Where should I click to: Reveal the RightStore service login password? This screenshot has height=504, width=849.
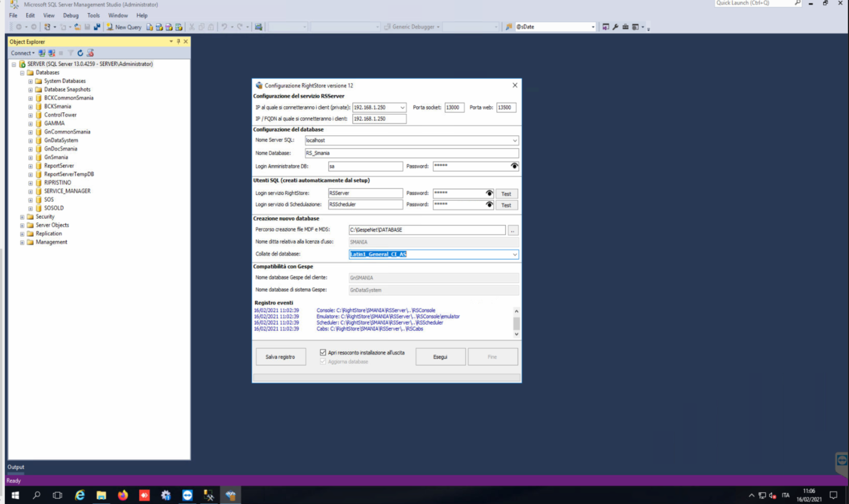click(x=489, y=193)
